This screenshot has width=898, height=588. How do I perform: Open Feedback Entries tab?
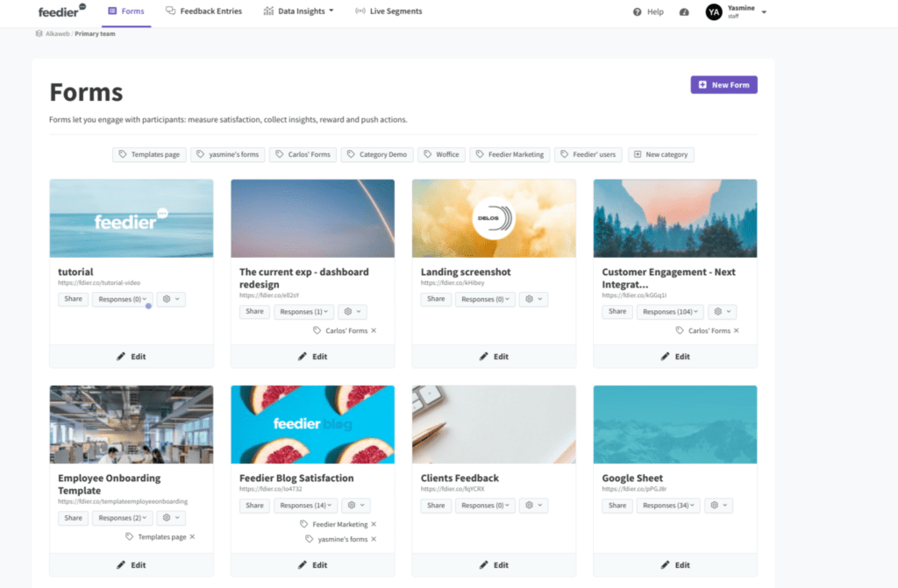pyautogui.click(x=203, y=11)
